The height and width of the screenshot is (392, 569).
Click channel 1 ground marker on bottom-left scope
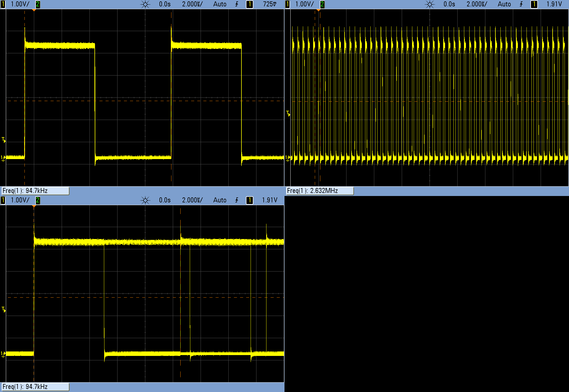point(3,354)
